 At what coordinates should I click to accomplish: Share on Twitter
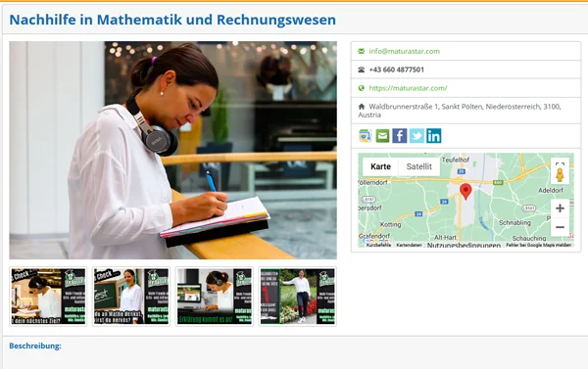(416, 136)
